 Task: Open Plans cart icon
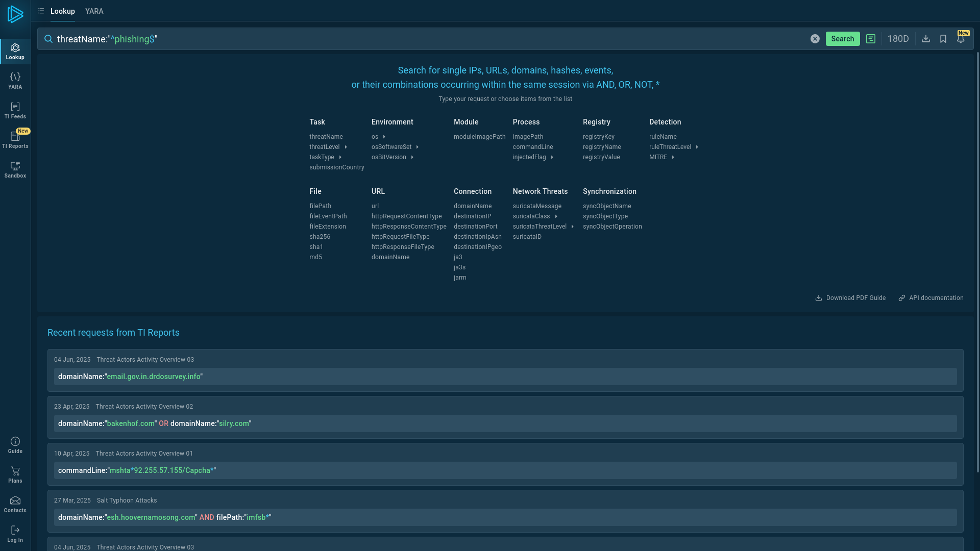[x=15, y=475]
